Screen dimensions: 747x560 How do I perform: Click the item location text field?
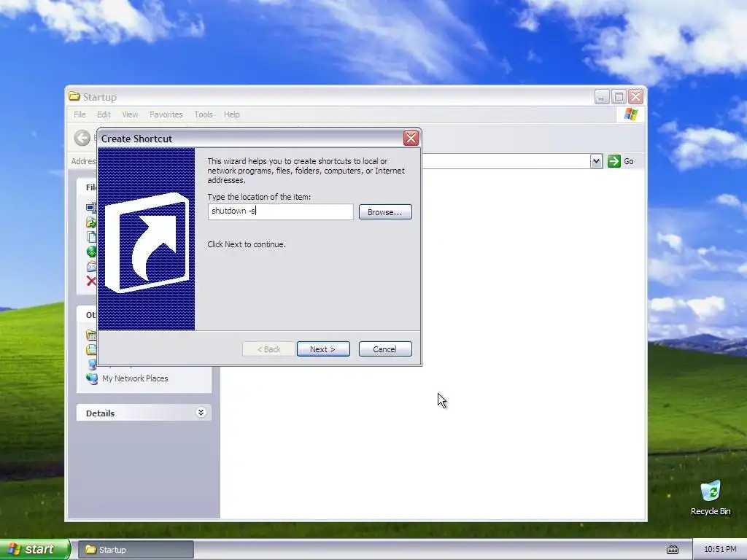[281, 211]
